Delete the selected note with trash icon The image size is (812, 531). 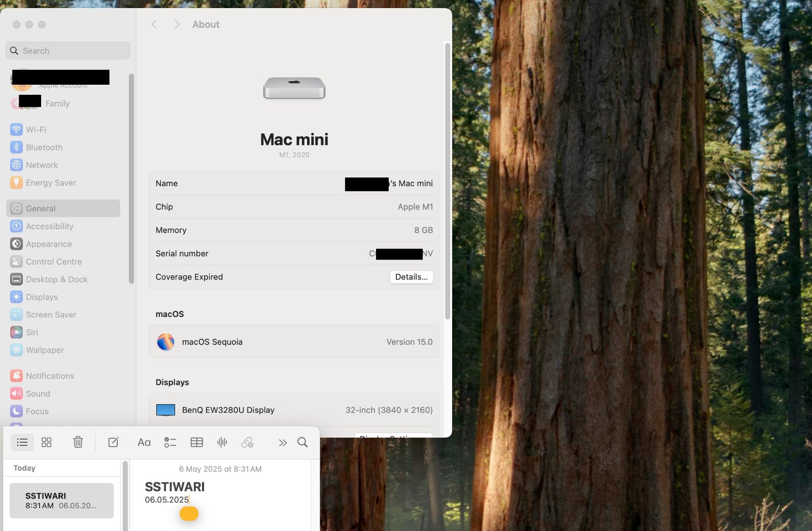tap(78, 442)
